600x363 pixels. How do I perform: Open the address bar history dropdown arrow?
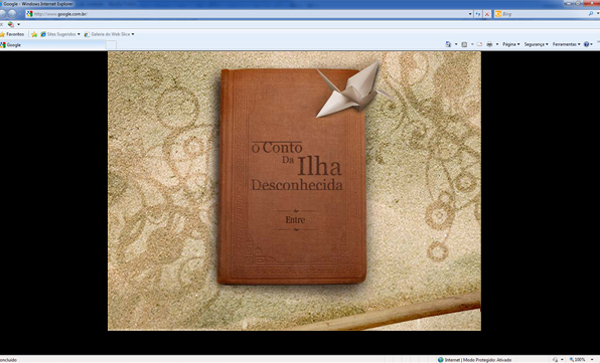click(470, 14)
